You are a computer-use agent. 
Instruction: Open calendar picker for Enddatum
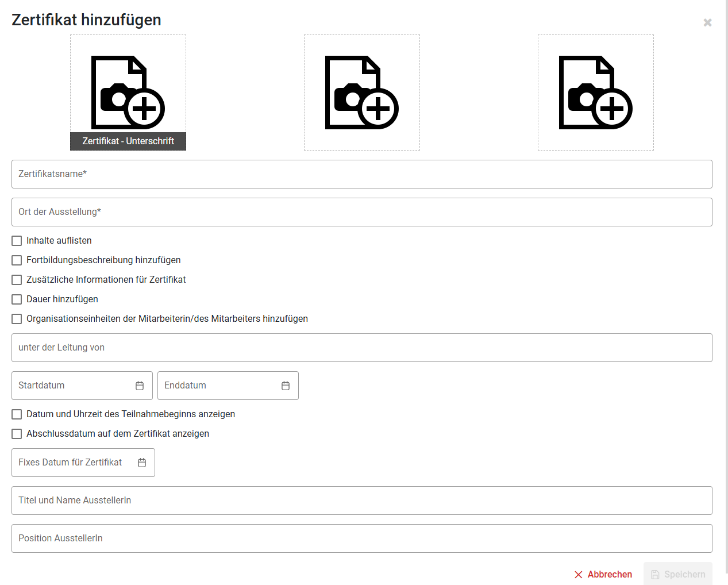pyautogui.click(x=286, y=386)
